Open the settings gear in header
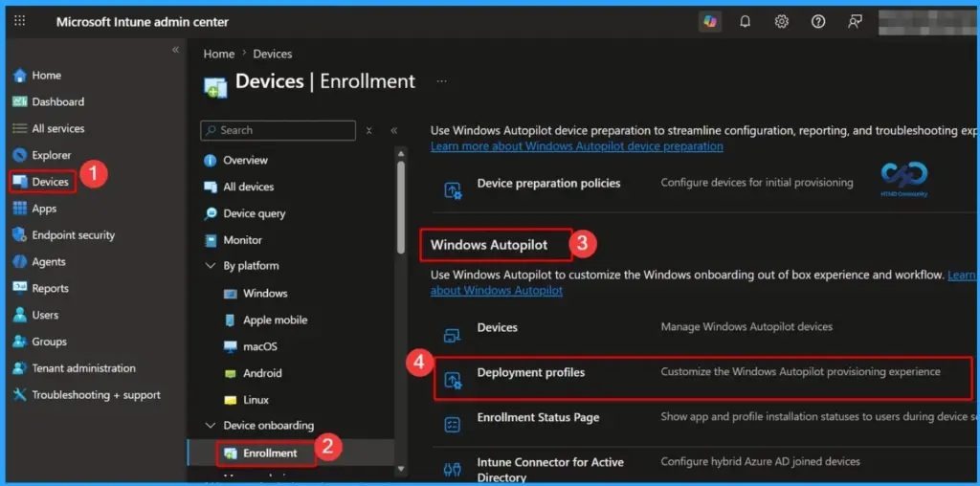Screen dimensions: 980x486 point(781,22)
